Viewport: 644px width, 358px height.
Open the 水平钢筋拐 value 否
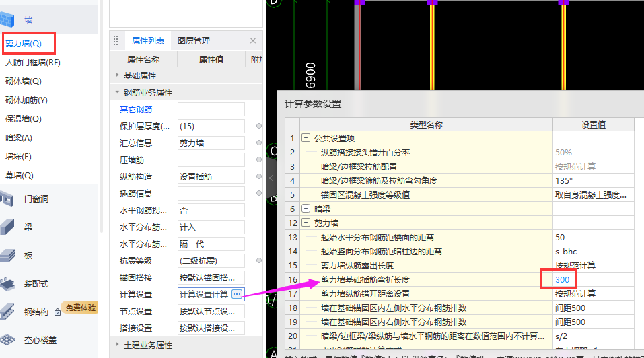pyautogui.click(x=211, y=211)
